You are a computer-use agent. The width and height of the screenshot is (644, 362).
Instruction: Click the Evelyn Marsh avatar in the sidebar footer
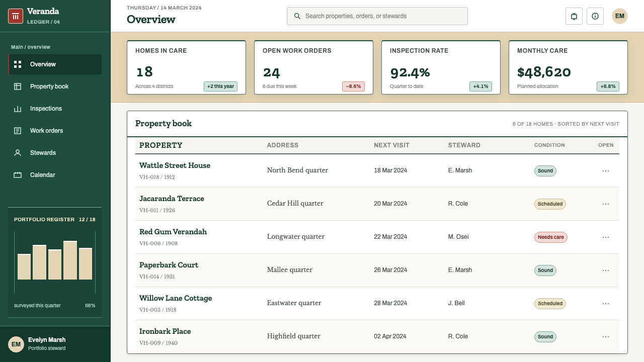[x=16, y=344]
